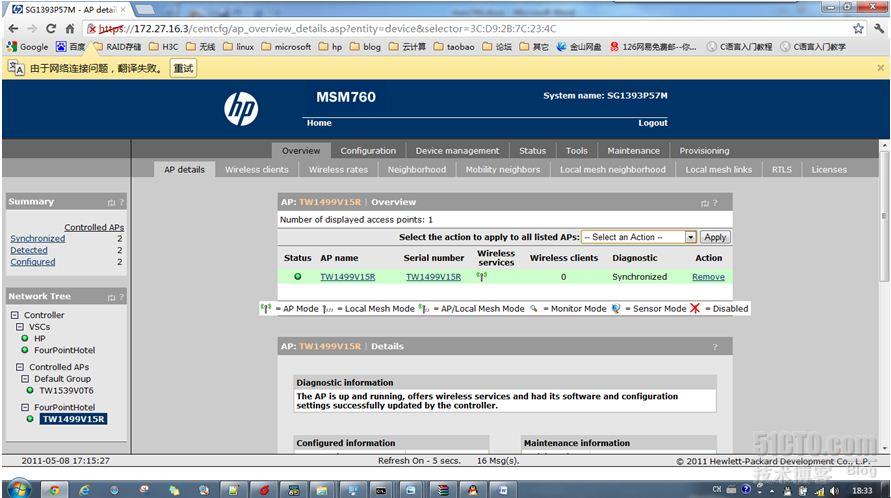This screenshot has height=498, width=891.
Task: Select Local mesh neighborhood sub-tab
Action: [x=613, y=169]
